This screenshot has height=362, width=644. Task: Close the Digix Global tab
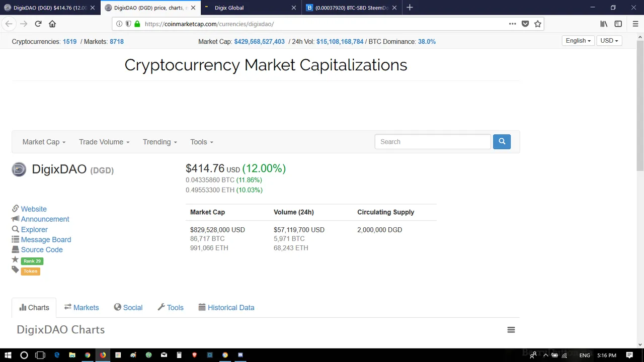[x=294, y=8]
